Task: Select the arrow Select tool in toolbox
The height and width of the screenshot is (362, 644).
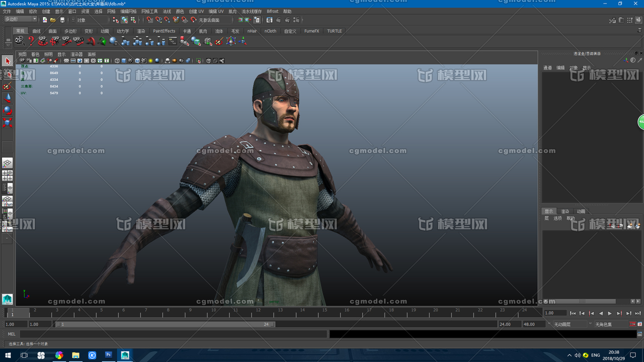Action: coord(7,61)
